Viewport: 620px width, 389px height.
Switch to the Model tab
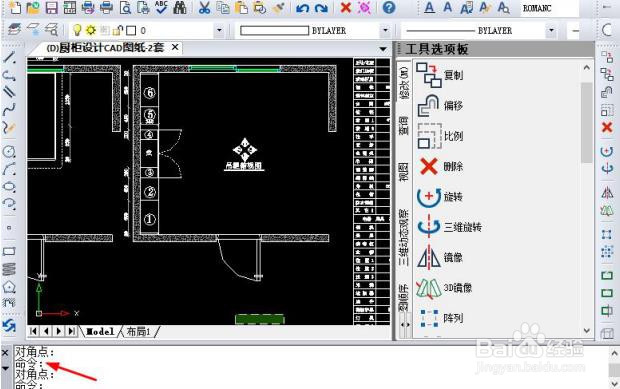pos(100,331)
